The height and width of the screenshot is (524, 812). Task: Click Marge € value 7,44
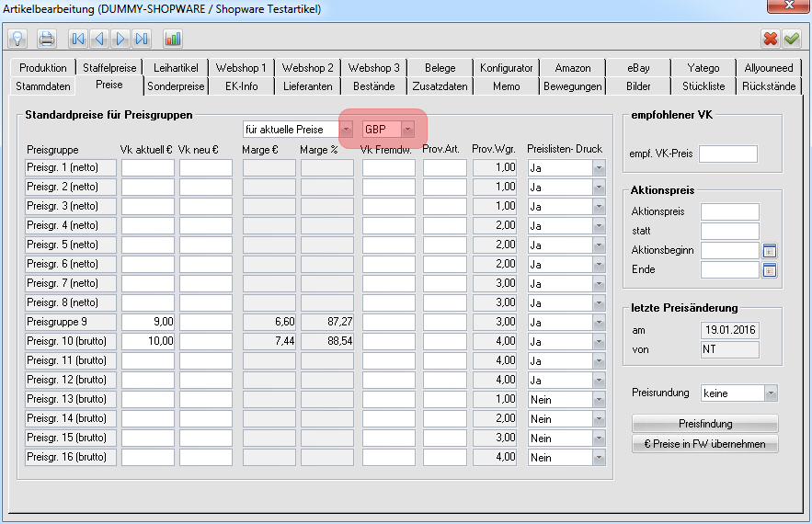coord(269,341)
